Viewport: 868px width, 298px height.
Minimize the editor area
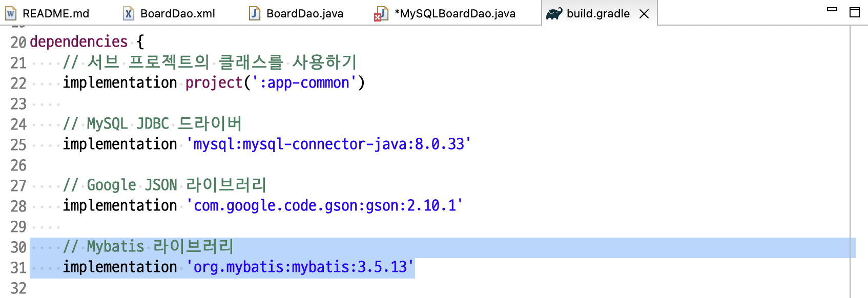(833, 10)
